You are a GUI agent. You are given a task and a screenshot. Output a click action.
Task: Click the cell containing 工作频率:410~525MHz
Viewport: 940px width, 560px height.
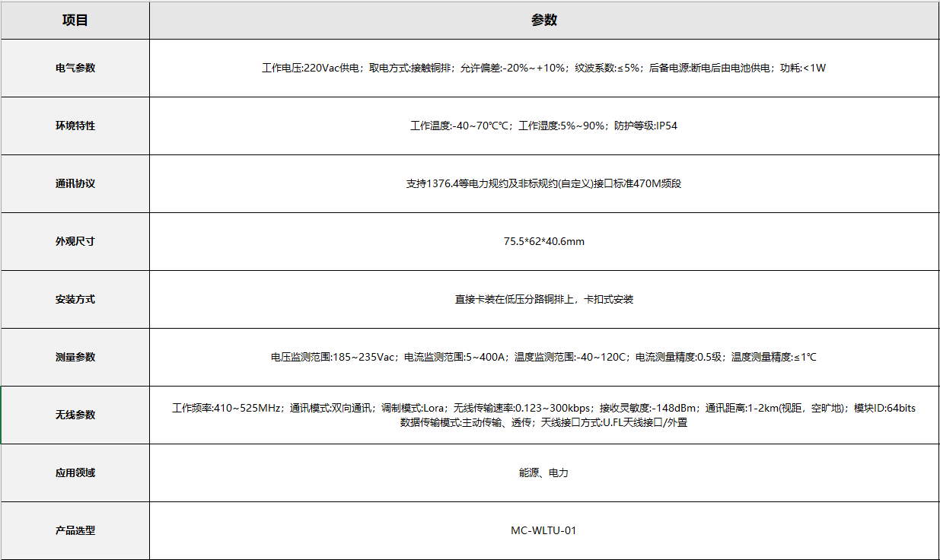coord(543,415)
